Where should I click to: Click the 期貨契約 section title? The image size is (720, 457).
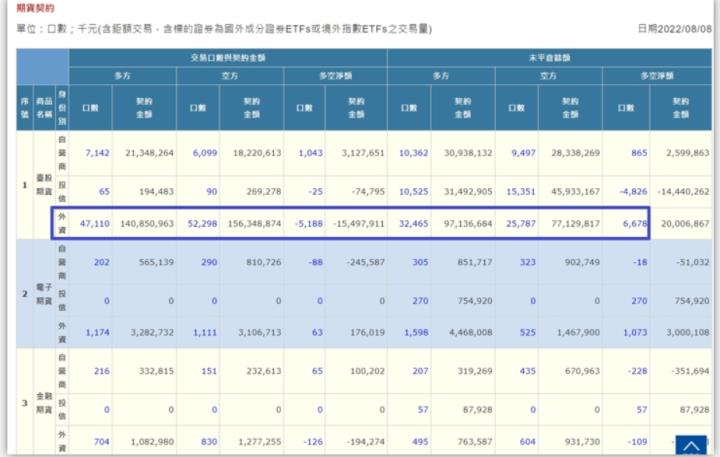click(27, 6)
